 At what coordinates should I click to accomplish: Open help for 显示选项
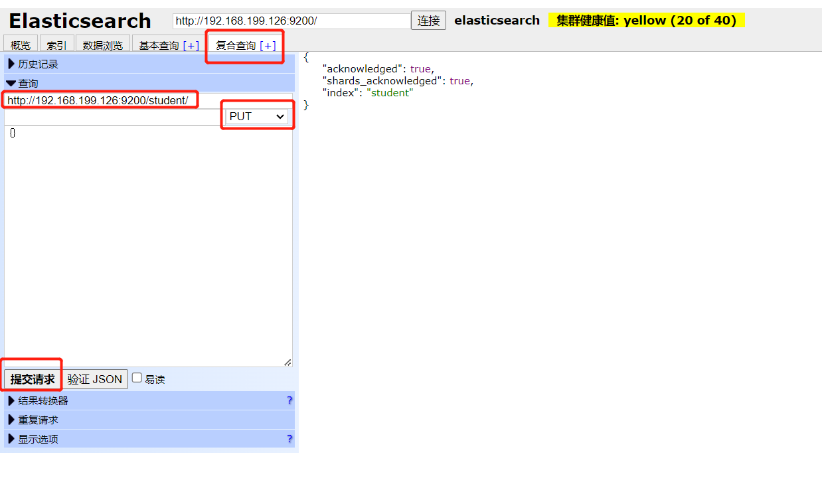[x=289, y=439]
